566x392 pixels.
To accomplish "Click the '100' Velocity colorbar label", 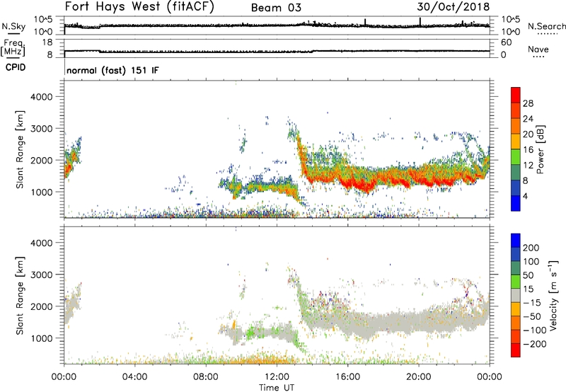I will click(531, 262).
